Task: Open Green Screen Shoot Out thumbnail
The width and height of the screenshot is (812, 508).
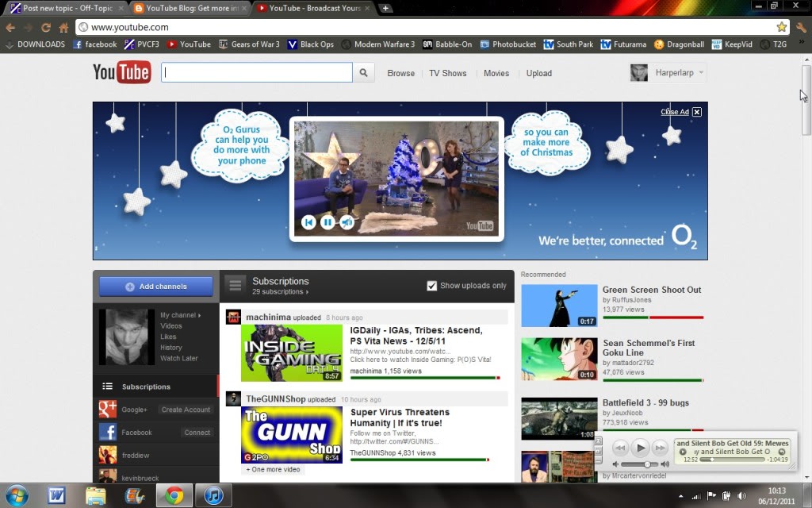Action: 559,306
